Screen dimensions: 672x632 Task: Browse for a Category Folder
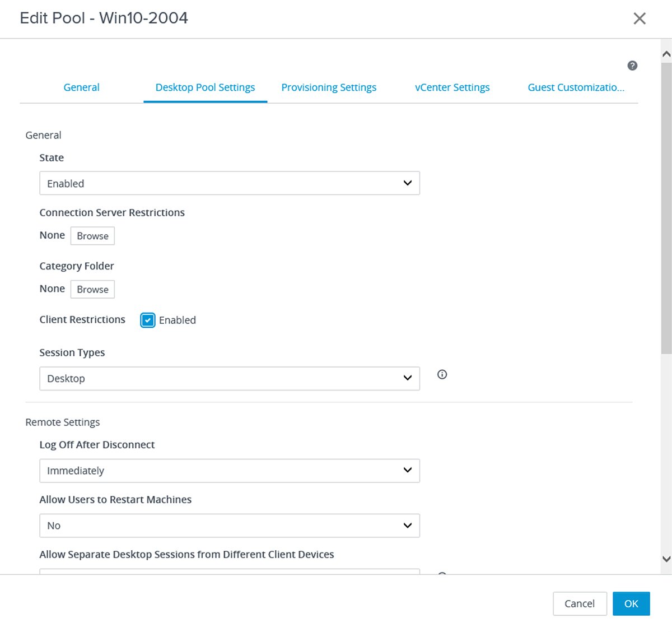(92, 289)
